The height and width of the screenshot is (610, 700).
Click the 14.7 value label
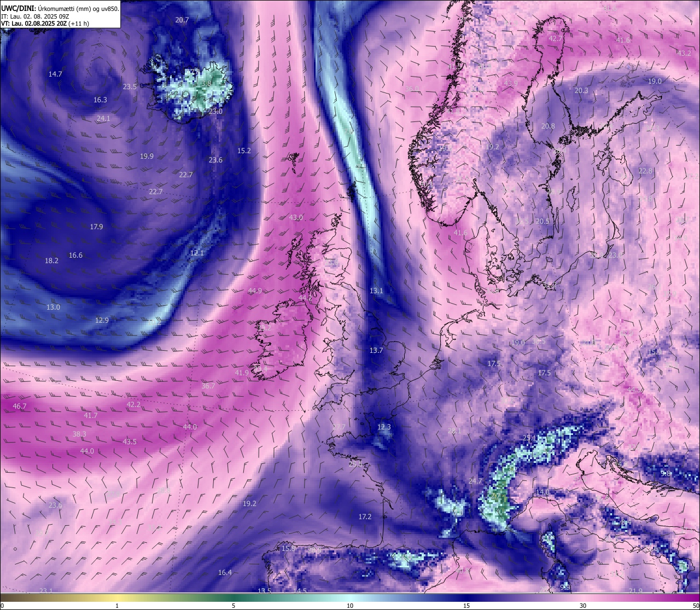click(55, 74)
